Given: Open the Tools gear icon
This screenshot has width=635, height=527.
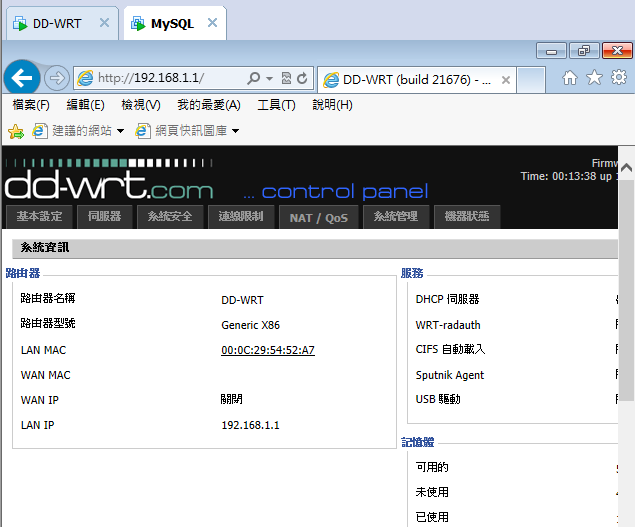Looking at the screenshot, I should tap(619, 77).
